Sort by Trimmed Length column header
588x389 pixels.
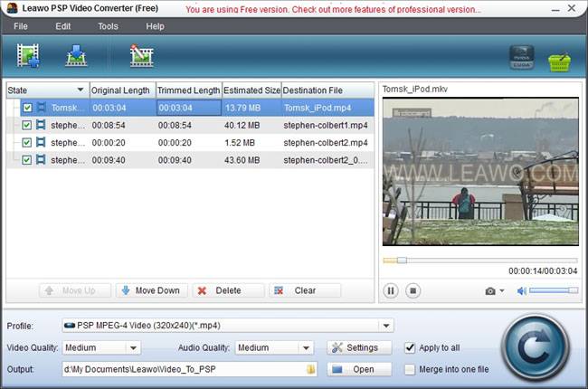coord(189,90)
